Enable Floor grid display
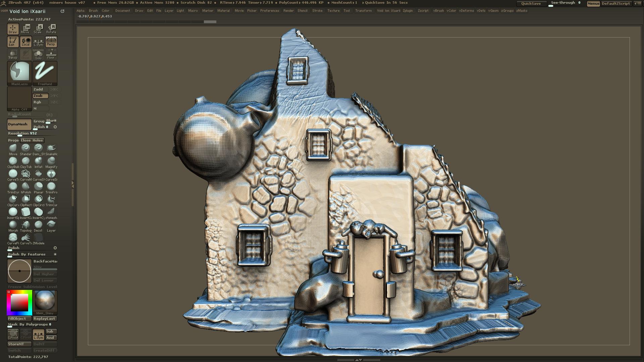 tap(51, 54)
